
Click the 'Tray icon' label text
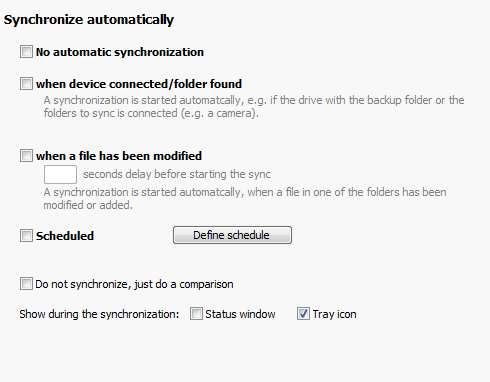coord(334,314)
